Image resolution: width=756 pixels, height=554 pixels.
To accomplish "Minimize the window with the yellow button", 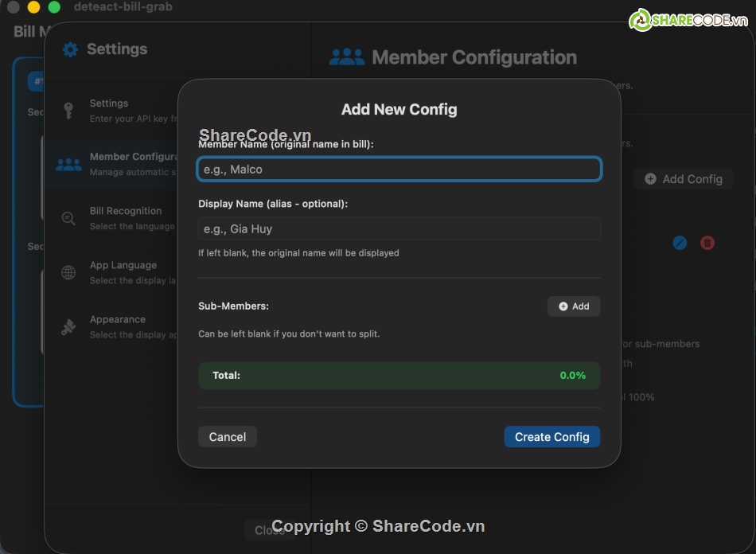I will tap(33, 7).
